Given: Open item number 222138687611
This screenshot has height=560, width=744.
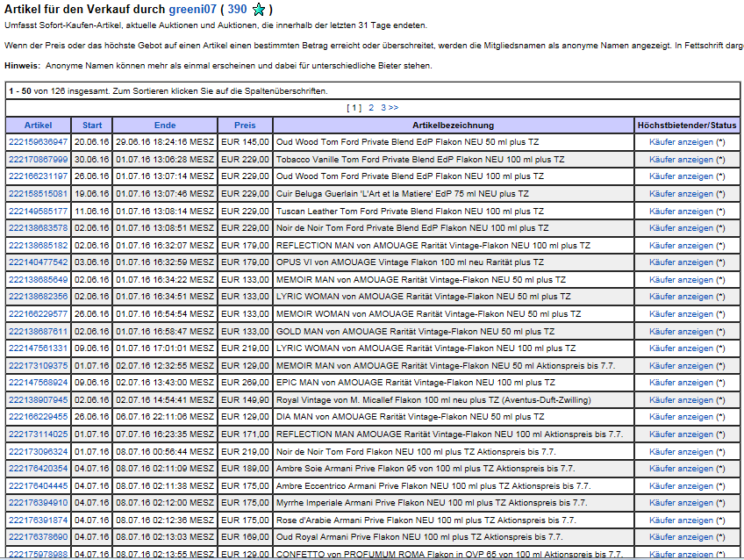Looking at the screenshot, I should click(39, 331).
